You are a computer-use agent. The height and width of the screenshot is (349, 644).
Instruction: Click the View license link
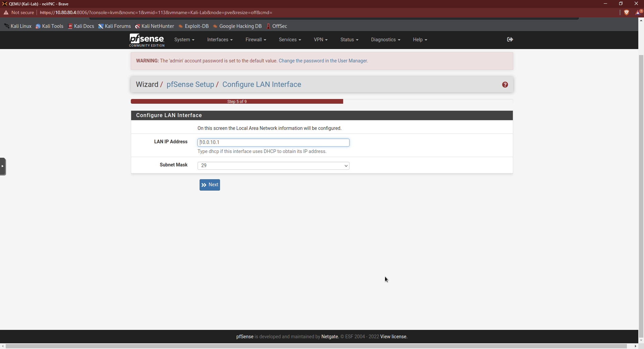(393, 337)
